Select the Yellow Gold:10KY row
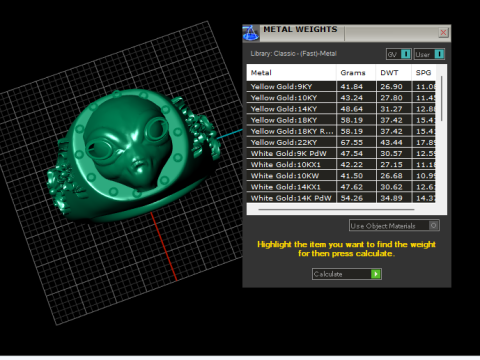Image resolution: width=480 pixels, height=360 pixels. 341,98
